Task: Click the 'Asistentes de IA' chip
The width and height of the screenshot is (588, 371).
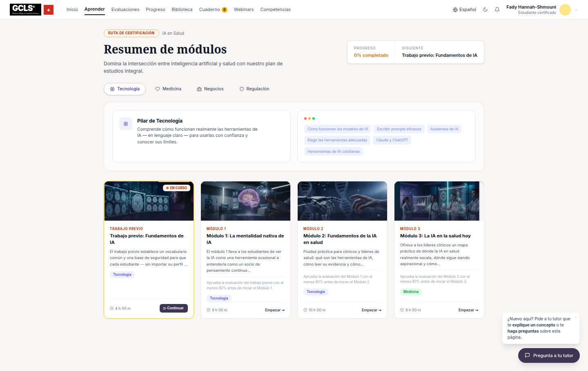Action: point(444,129)
